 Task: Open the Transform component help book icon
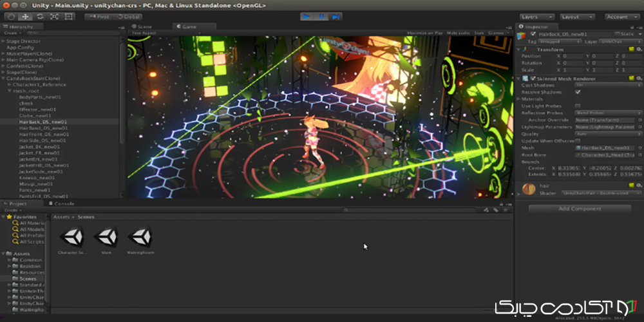tap(632, 50)
